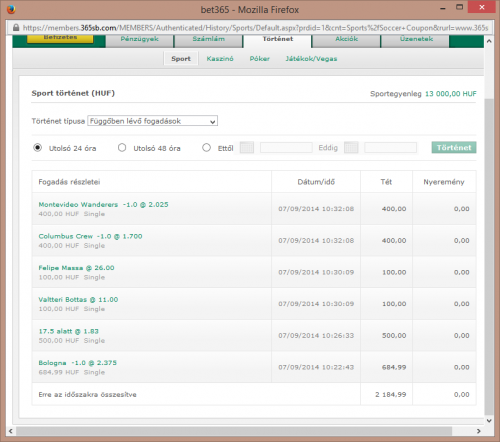Click the vertical scrollbar up arrow

pyautogui.click(x=489, y=41)
